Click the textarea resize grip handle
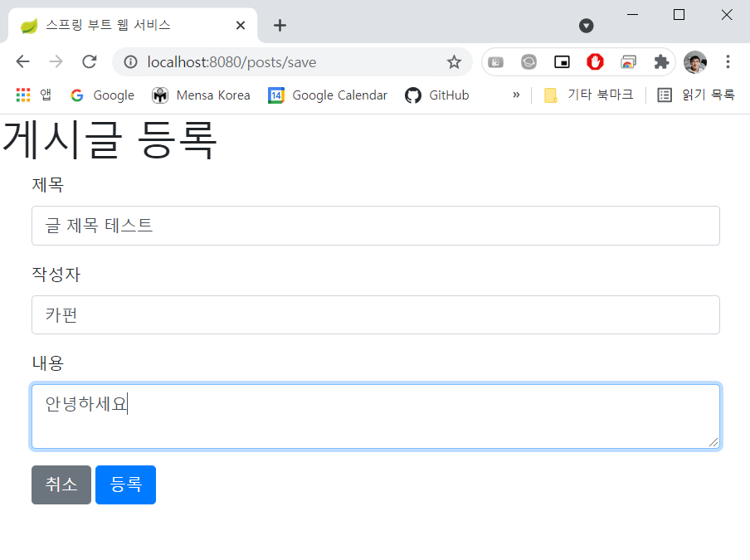The height and width of the screenshot is (560, 750). (713, 442)
